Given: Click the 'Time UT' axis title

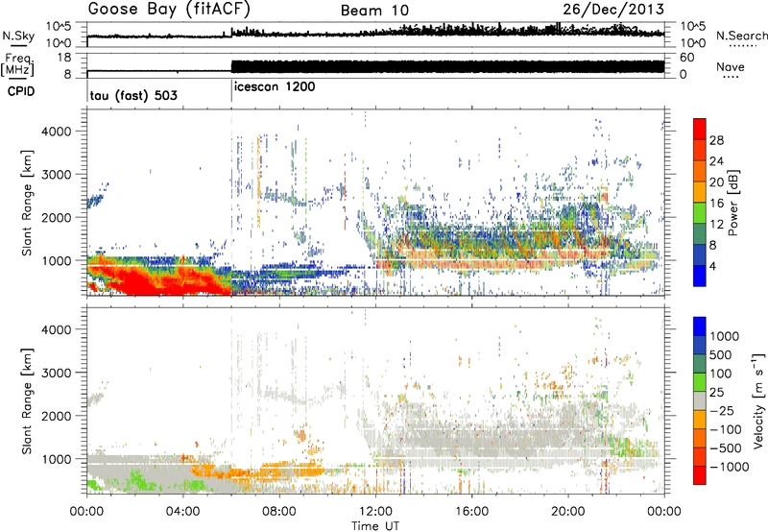Looking at the screenshot, I should (375, 526).
